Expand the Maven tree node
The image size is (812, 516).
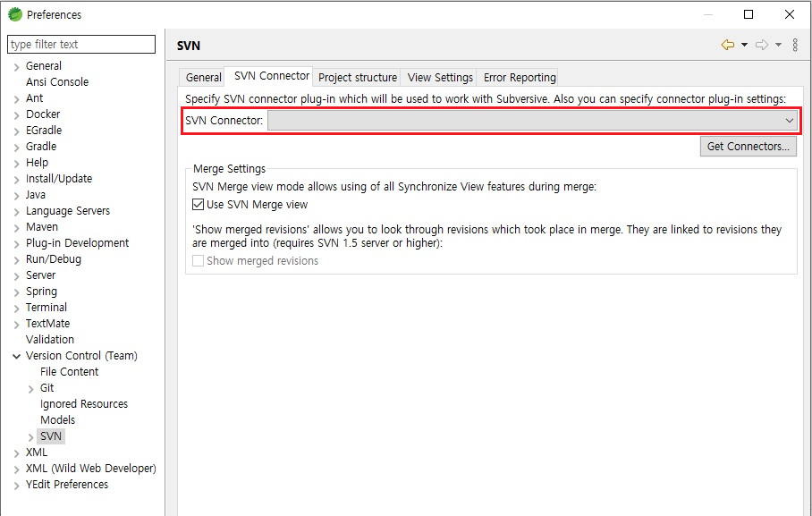17,227
